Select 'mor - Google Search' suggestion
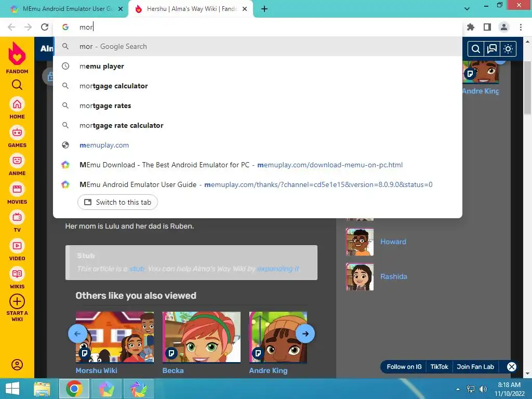The height and width of the screenshot is (399, 532). (x=258, y=46)
